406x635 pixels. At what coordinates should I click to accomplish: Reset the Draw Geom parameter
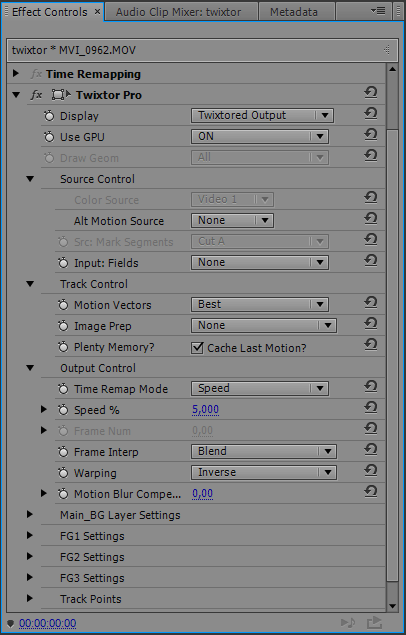pyautogui.click(x=370, y=156)
